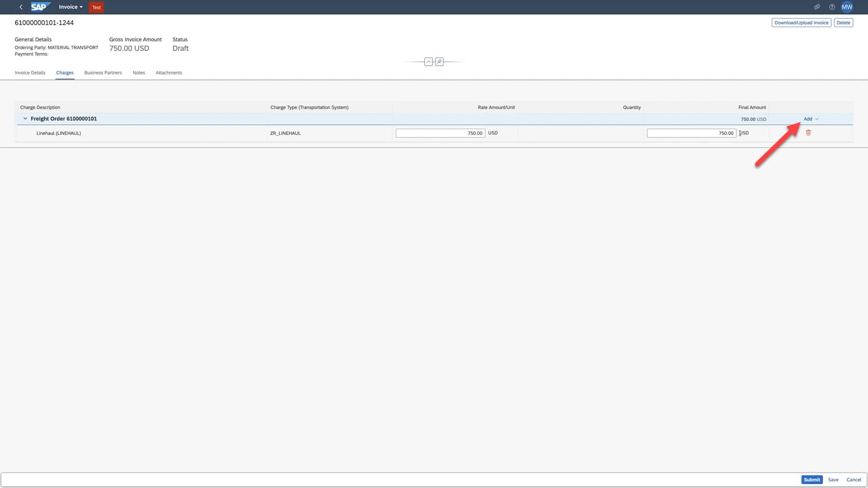This screenshot has height=488, width=868.
Task: Open the Invoice title dropdown menu
Action: coord(71,7)
